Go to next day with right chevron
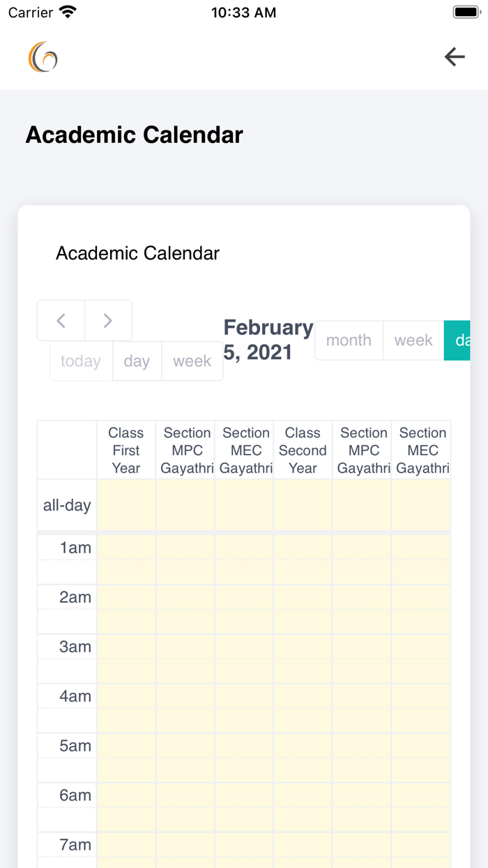 coord(108,320)
